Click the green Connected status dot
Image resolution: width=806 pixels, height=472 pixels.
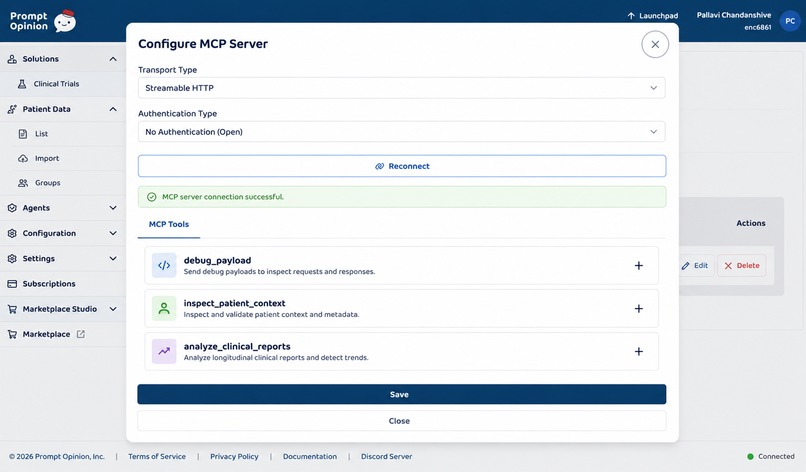[750, 457]
